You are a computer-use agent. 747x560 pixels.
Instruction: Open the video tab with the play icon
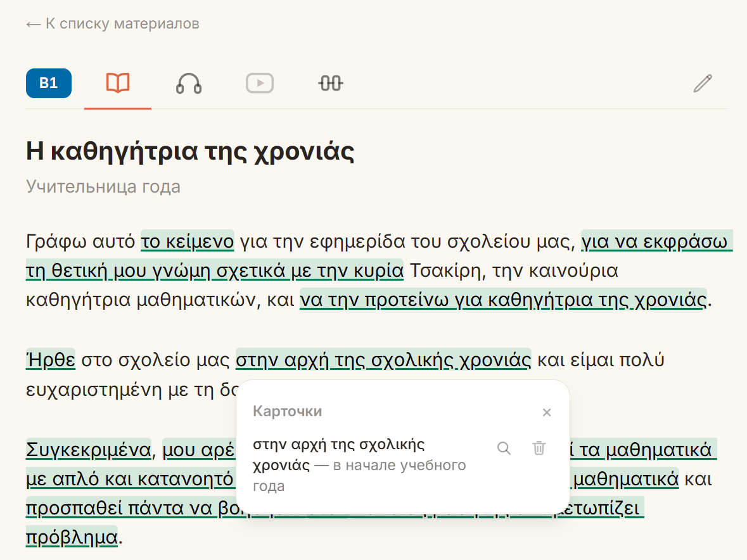260,84
